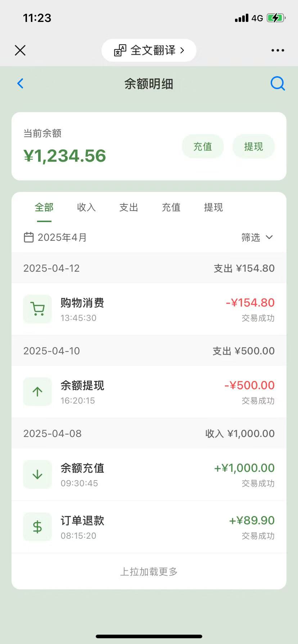This screenshot has width=298, height=644.
Task: Switch to the 支出 tab
Action: [x=128, y=207]
